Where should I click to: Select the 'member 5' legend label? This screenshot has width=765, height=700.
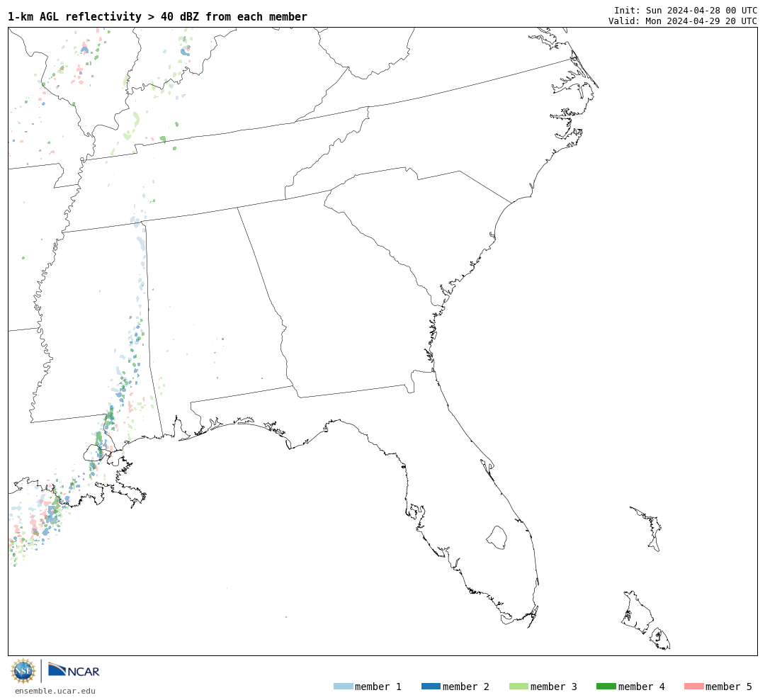(x=729, y=687)
